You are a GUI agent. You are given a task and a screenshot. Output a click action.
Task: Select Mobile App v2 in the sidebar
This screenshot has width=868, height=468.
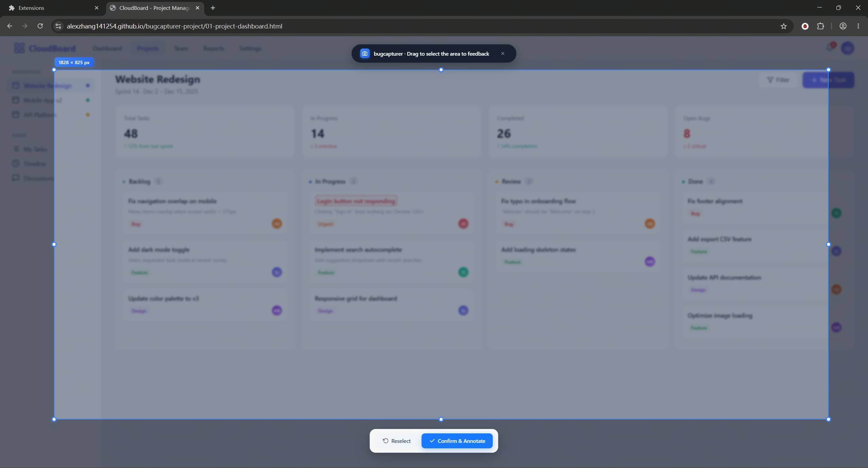51,100
